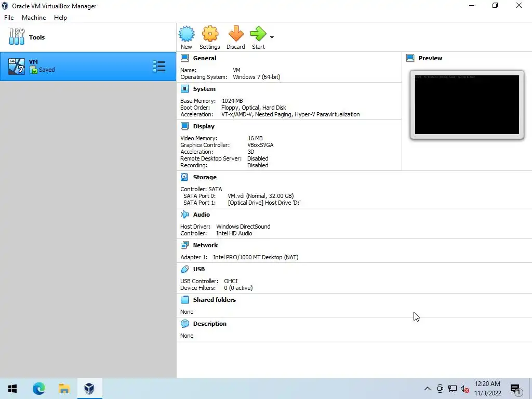Click the Optical Drive Host Drive entry
Viewport: 532px width, 399px height.
(x=264, y=203)
